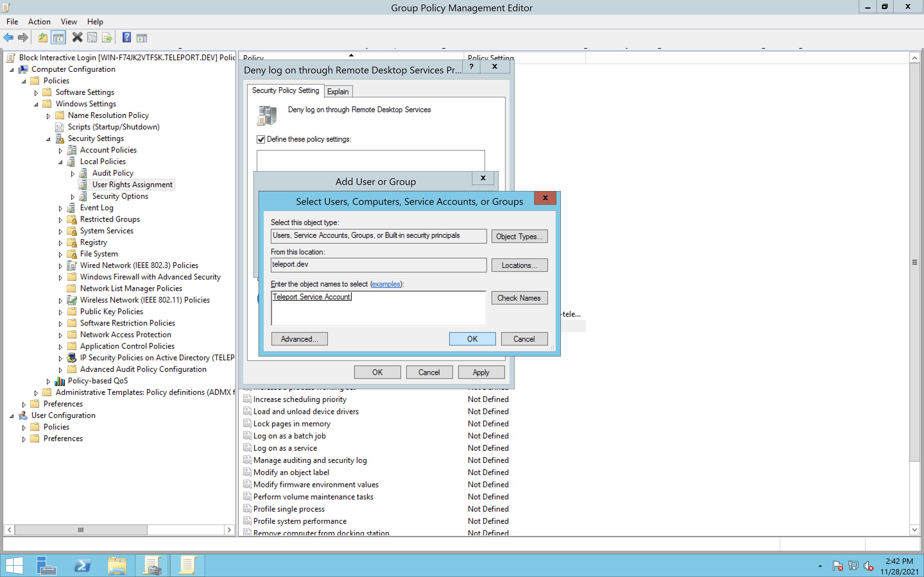Click the Show/Hide Console Tree icon
Image resolution: width=924 pixels, height=577 pixels.
point(58,37)
